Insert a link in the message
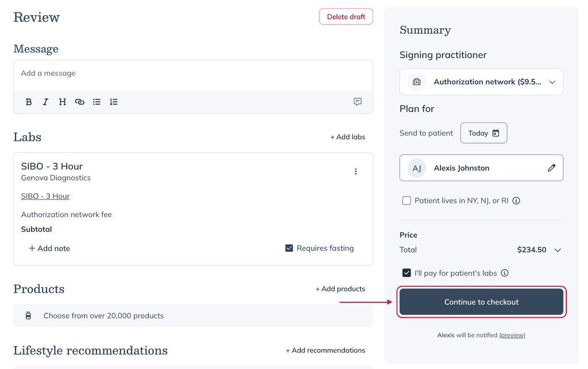 click(79, 102)
